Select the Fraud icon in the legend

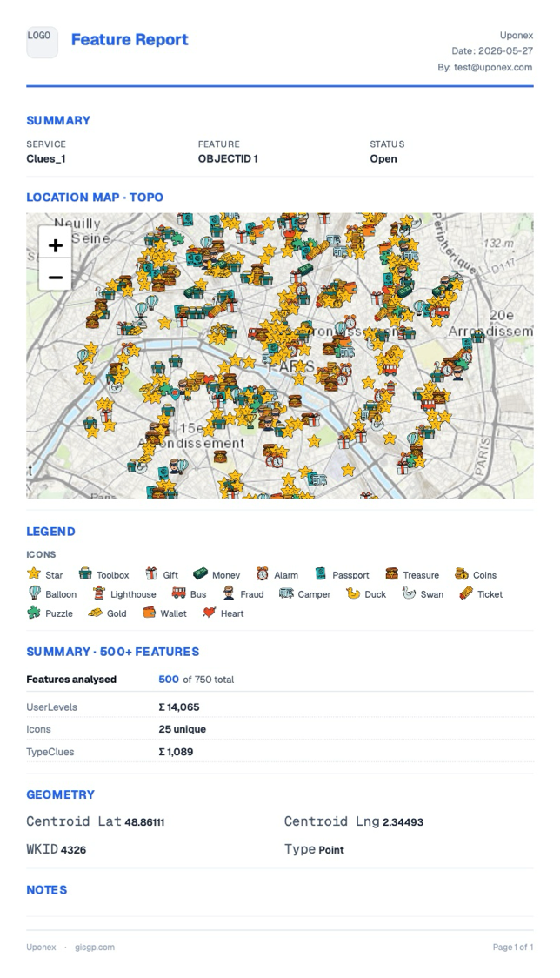coord(229,593)
